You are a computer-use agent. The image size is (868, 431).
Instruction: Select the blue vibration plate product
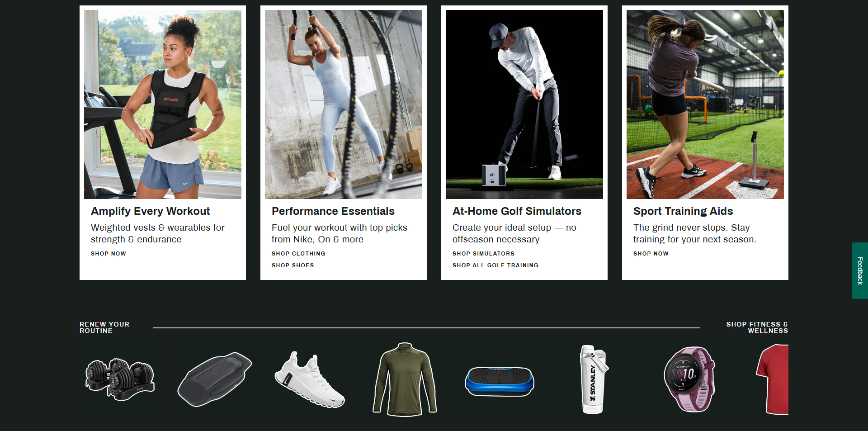(x=500, y=379)
